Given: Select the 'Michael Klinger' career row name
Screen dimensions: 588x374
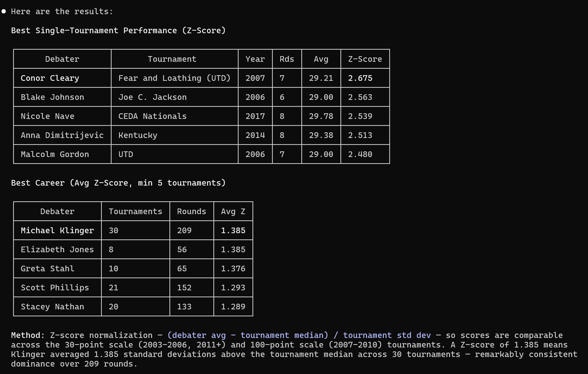Looking at the screenshot, I should point(57,230).
